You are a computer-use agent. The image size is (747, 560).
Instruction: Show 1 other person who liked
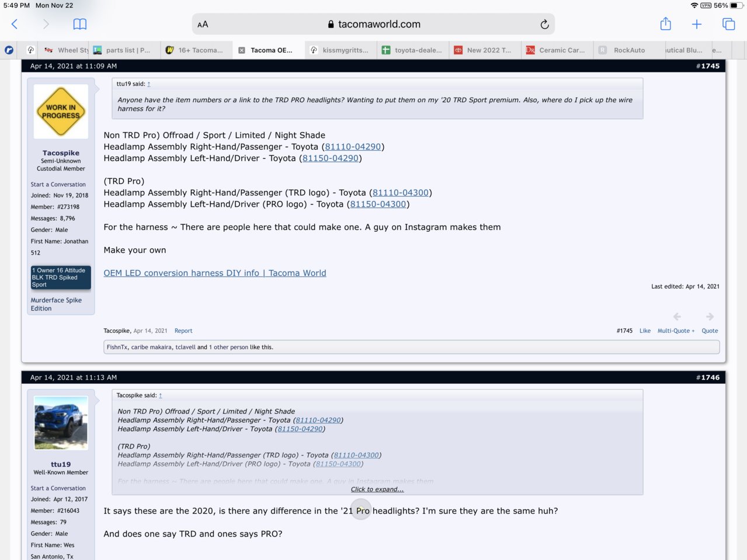pos(228,347)
